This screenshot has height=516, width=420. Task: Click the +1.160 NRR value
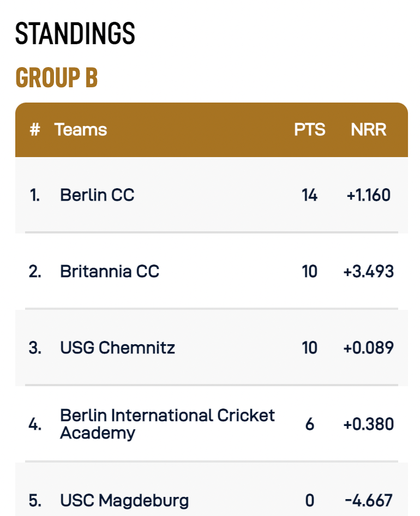pyautogui.click(x=369, y=195)
